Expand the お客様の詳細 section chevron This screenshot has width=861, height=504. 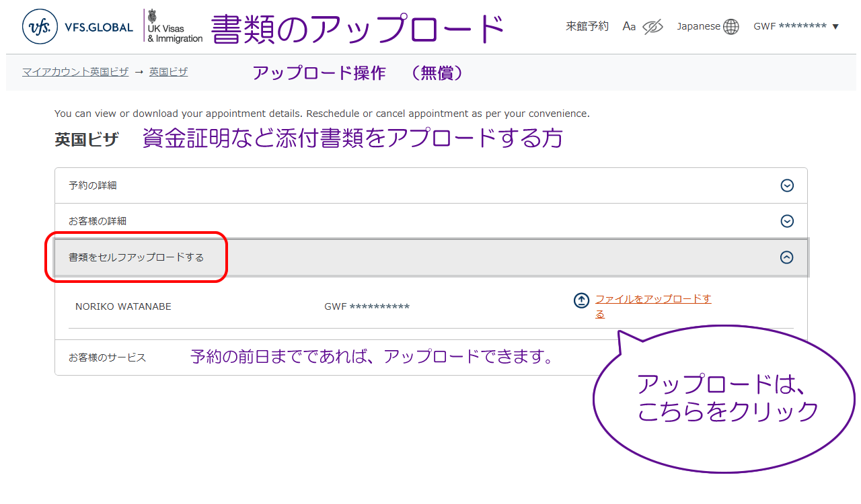click(x=787, y=221)
